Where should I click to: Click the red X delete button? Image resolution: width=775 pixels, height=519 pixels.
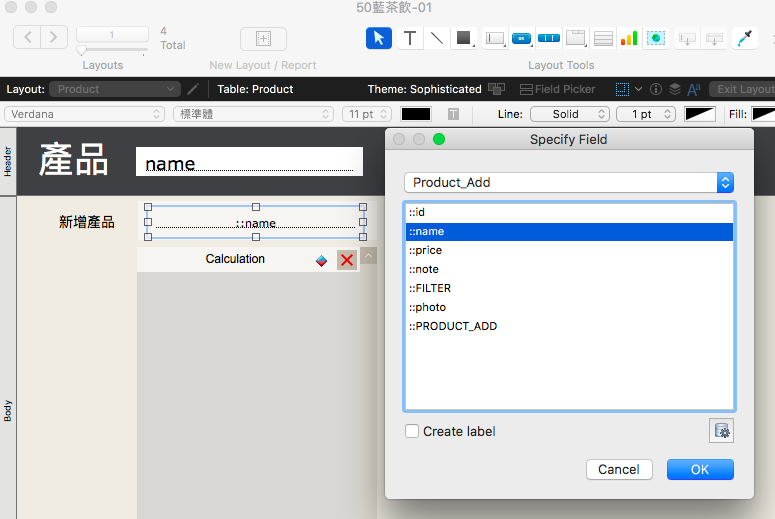(x=347, y=260)
